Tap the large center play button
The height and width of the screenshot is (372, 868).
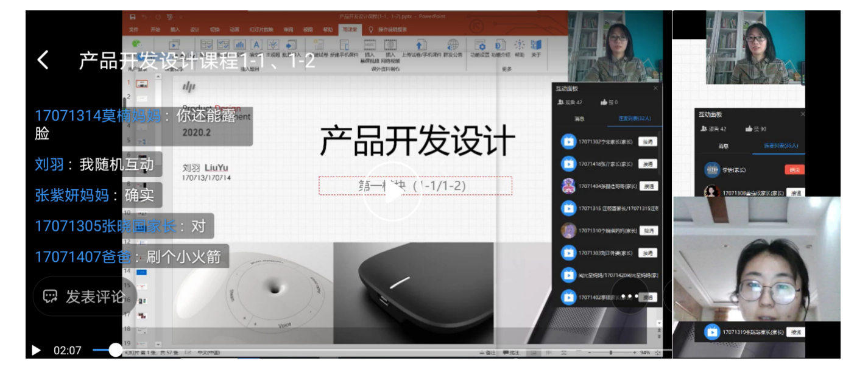393,192
